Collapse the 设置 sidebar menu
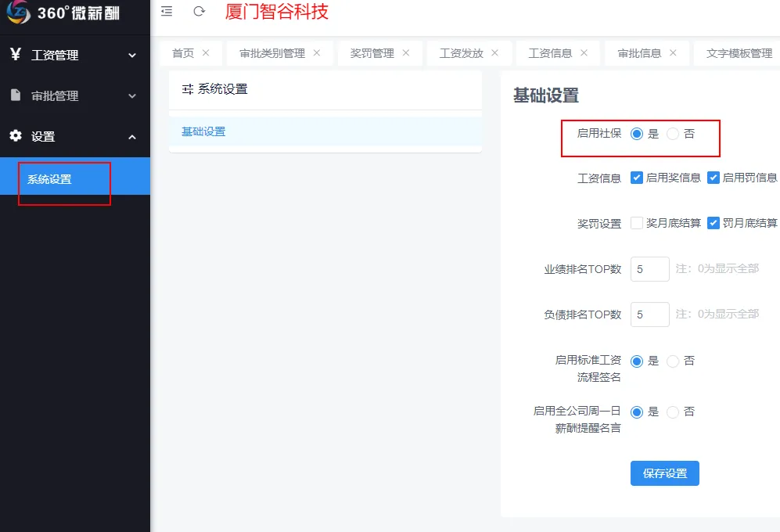The width and height of the screenshot is (780, 532). [74, 137]
